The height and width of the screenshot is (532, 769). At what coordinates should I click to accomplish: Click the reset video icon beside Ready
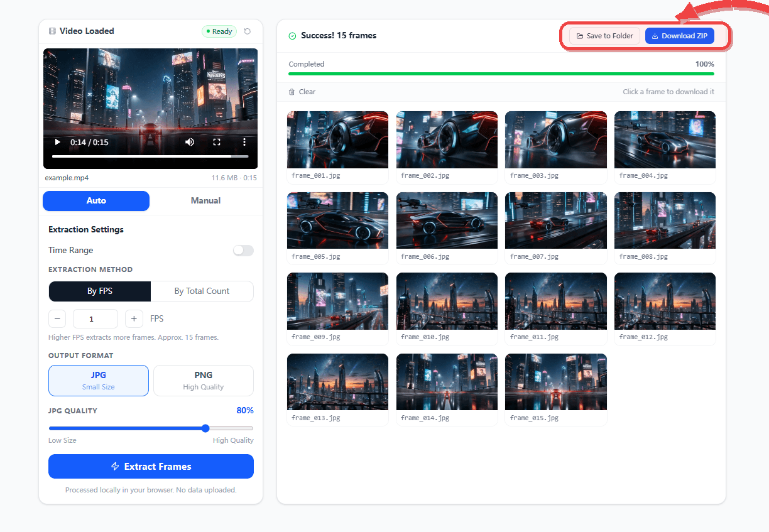(248, 31)
